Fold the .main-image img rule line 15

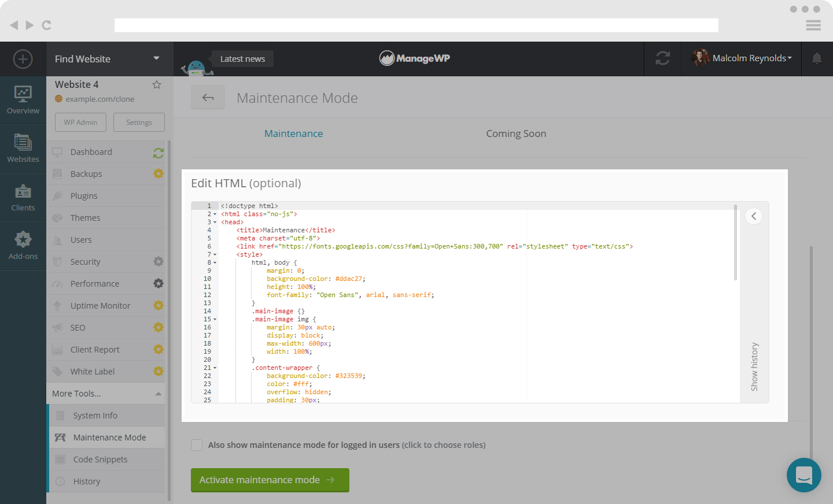tap(215, 320)
